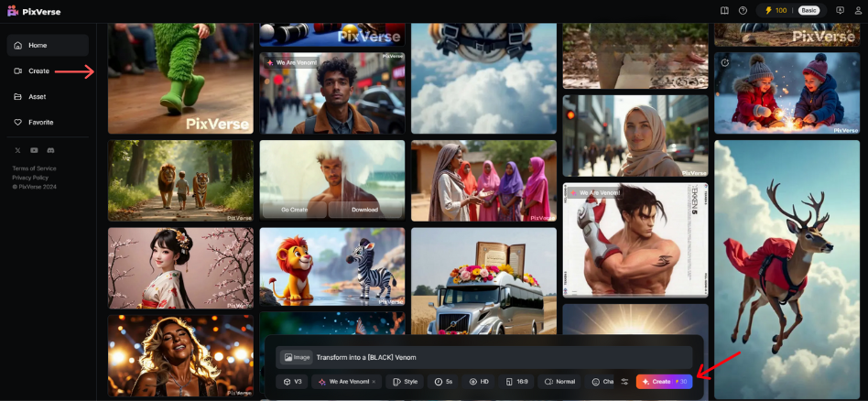Open the sunburst sky thumbnail
This screenshot has width=868, height=401.
(635, 320)
